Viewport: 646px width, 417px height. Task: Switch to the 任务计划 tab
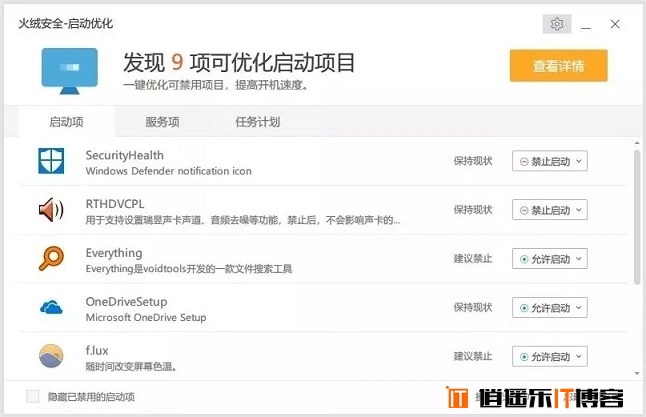[x=257, y=122]
